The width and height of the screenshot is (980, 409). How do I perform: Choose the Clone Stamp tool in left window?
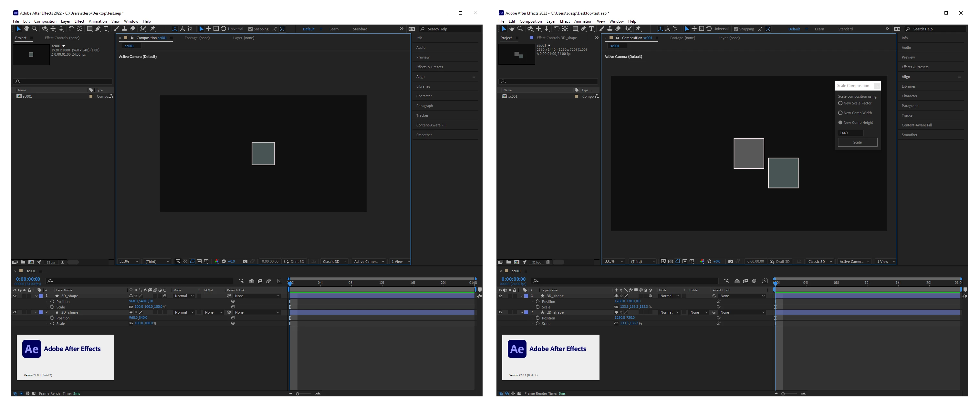tap(124, 29)
